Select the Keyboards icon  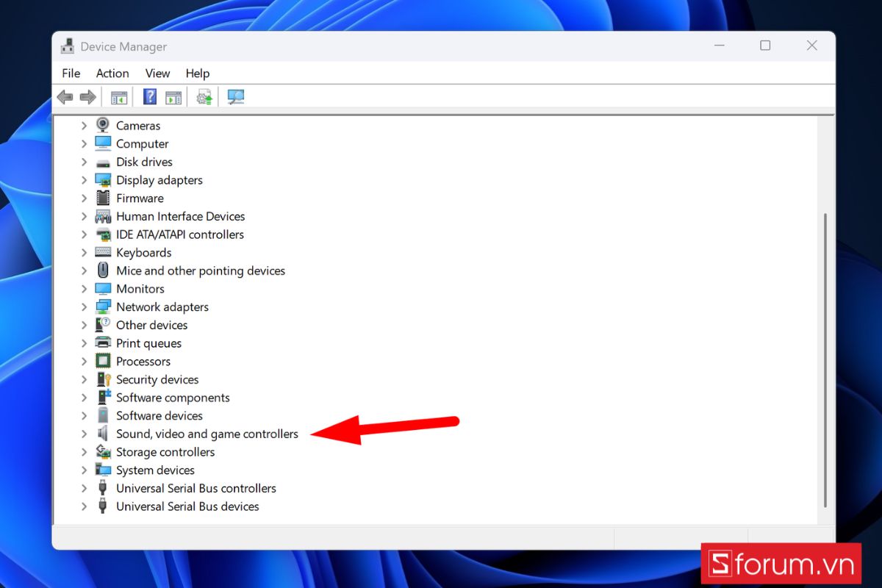[103, 253]
